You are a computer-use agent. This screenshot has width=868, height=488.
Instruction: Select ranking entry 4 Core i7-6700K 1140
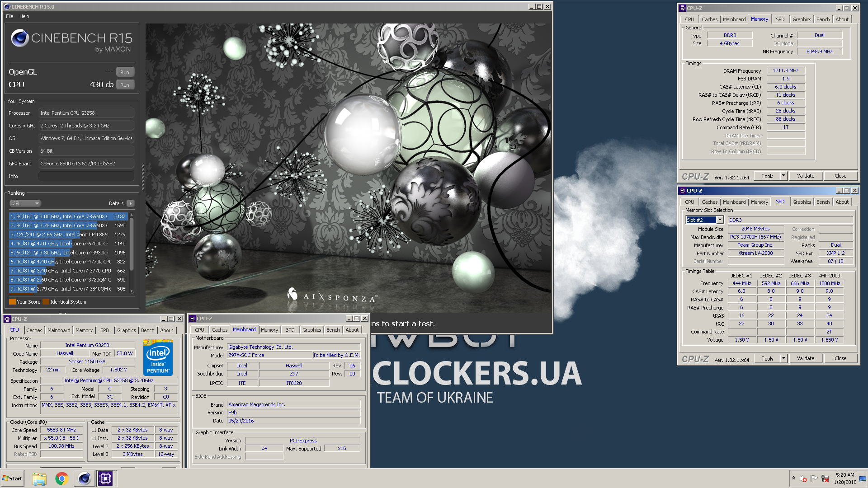68,244
